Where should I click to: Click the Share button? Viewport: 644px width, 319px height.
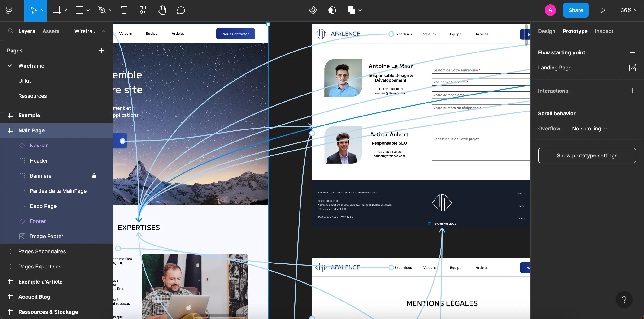(x=576, y=10)
